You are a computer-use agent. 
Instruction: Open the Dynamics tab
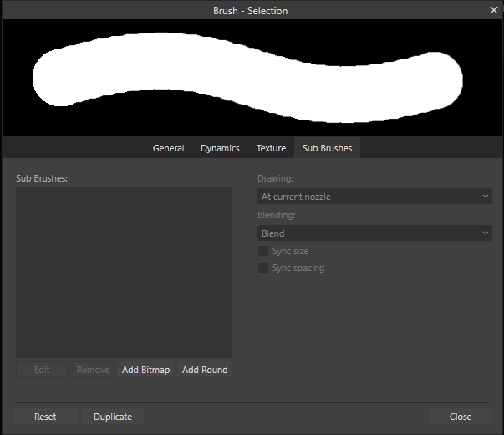click(x=220, y=148)
